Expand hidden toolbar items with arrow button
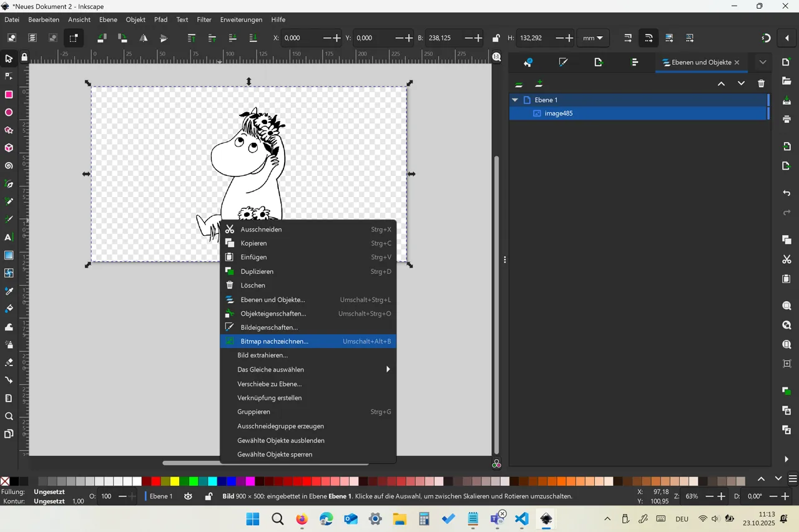The width and height of the screenshot is (799, 532). (787, 38)
